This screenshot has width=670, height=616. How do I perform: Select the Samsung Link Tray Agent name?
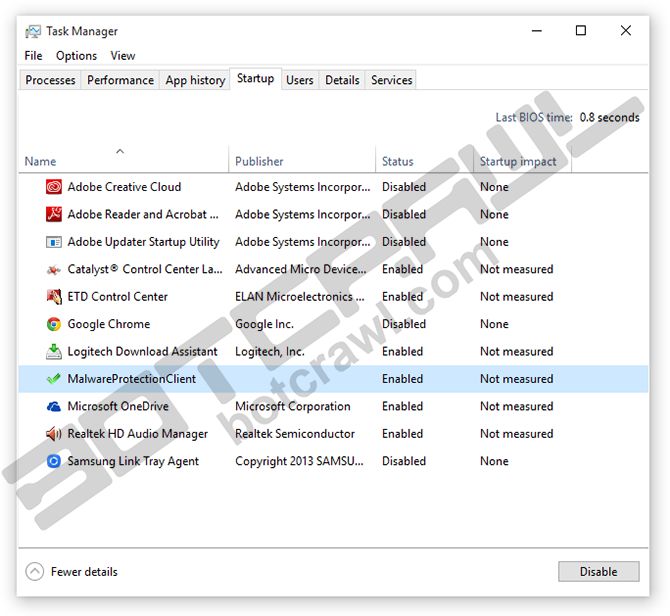(x=133, y=461)
